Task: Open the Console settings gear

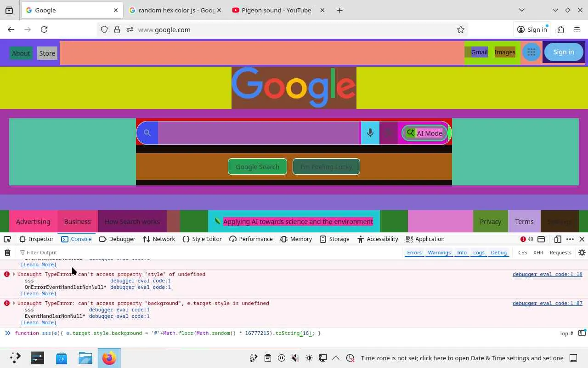Action: (x=582, y=253)
